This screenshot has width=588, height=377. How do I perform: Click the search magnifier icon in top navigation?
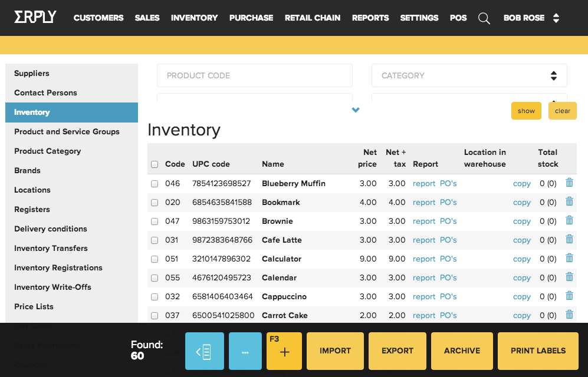(x=484, y=18)
